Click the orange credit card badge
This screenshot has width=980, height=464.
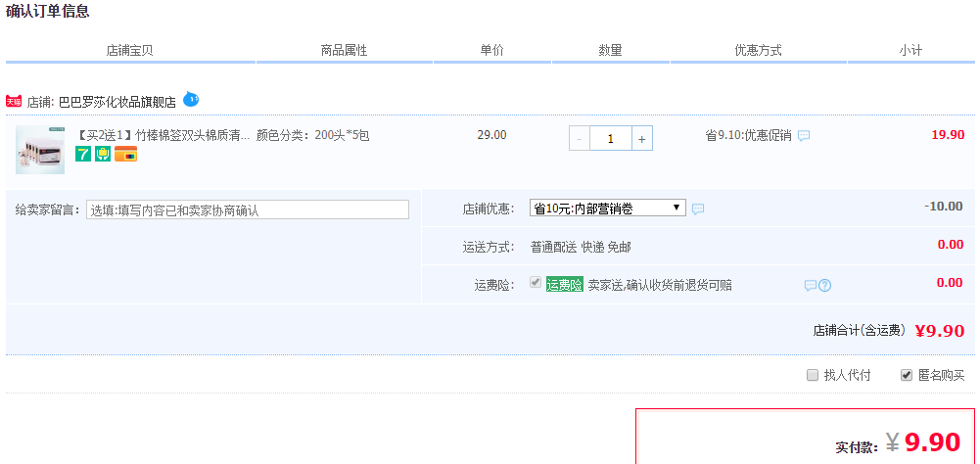point(125,154)
